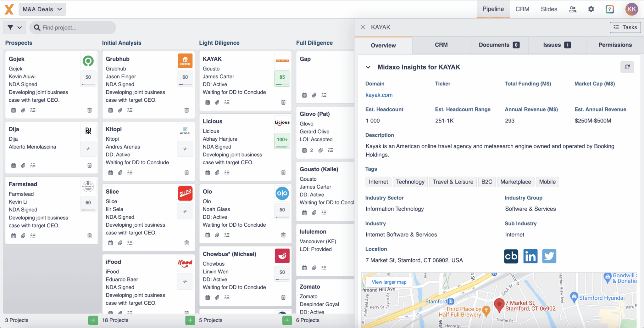Open task list on Slice card
The image size is (644, 328).
(x=130, y=243)
